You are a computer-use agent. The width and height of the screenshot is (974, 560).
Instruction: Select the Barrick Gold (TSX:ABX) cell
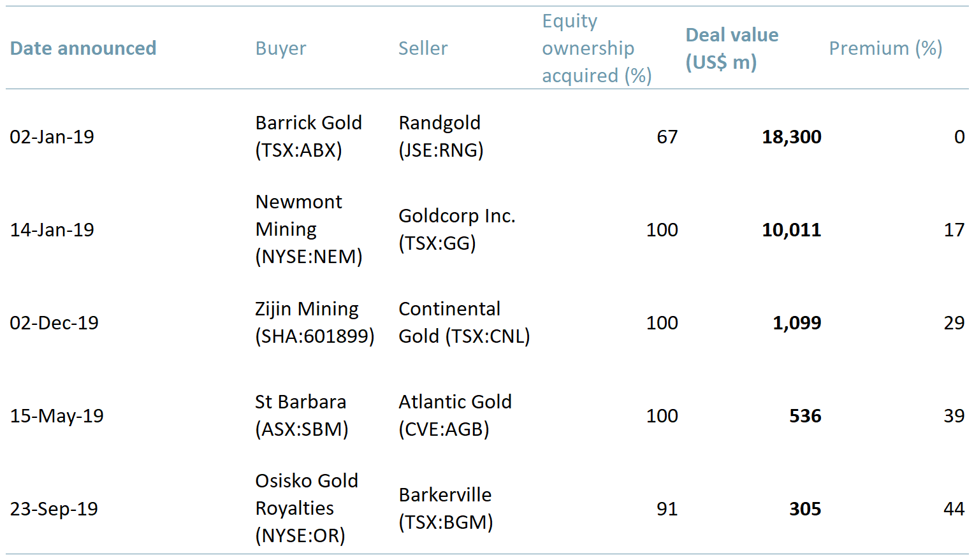click(x=309, y=136)
